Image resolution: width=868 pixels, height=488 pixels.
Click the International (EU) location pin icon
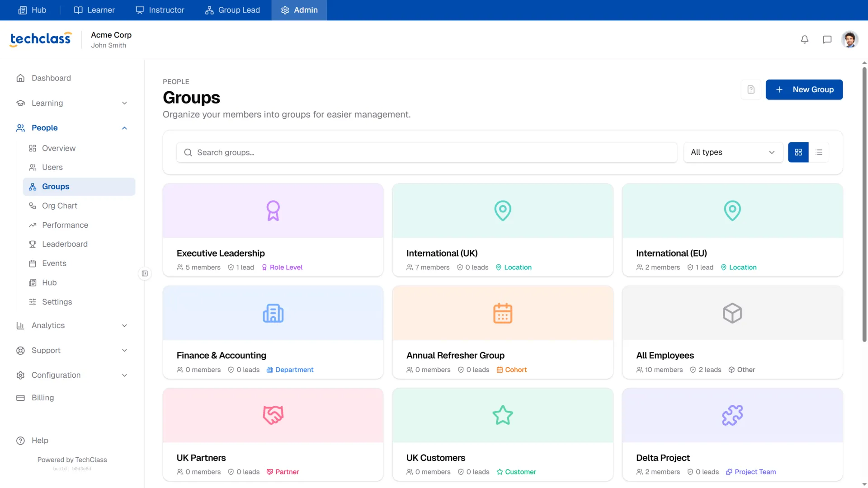click(x=732, y=211)
